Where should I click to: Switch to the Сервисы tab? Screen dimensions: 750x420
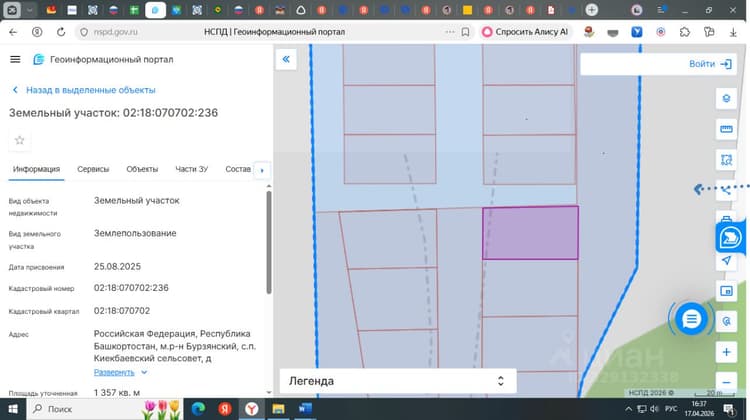[93, 169]
